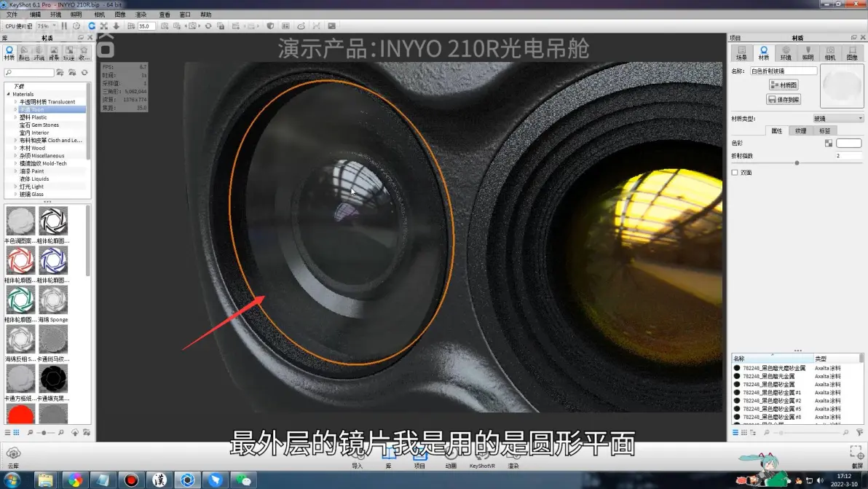Open the Environments library tab icon
The height and width of the screenshot is (489, 868).
[x=39, y=52]
